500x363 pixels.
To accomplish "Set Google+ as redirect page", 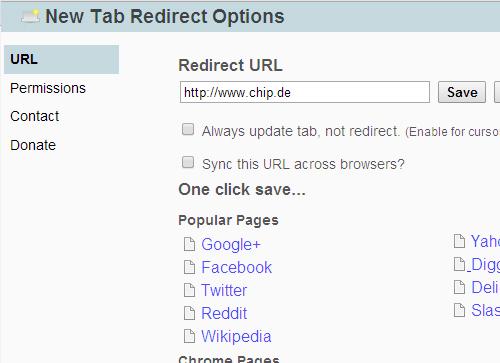I will coord(231,245).
